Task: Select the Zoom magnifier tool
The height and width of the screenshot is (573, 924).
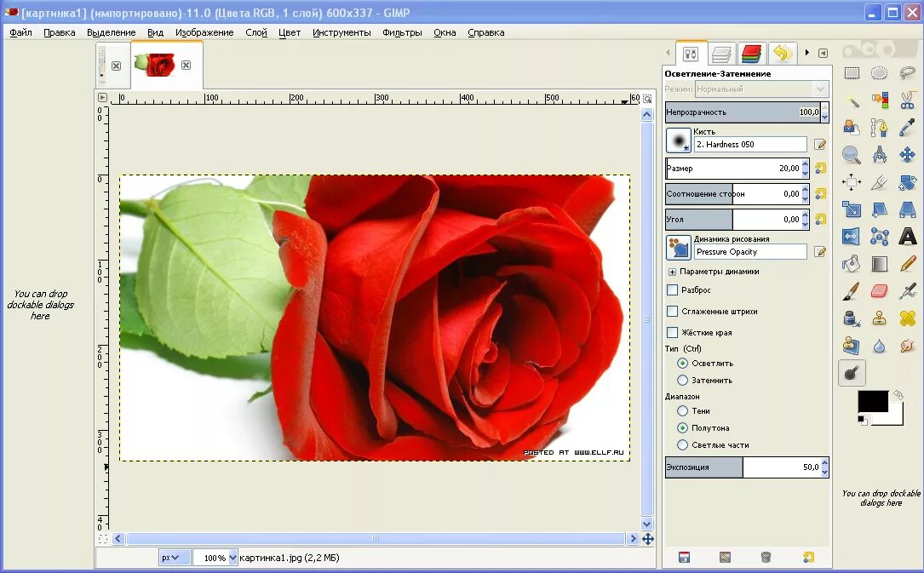Action: click(852, 155)
